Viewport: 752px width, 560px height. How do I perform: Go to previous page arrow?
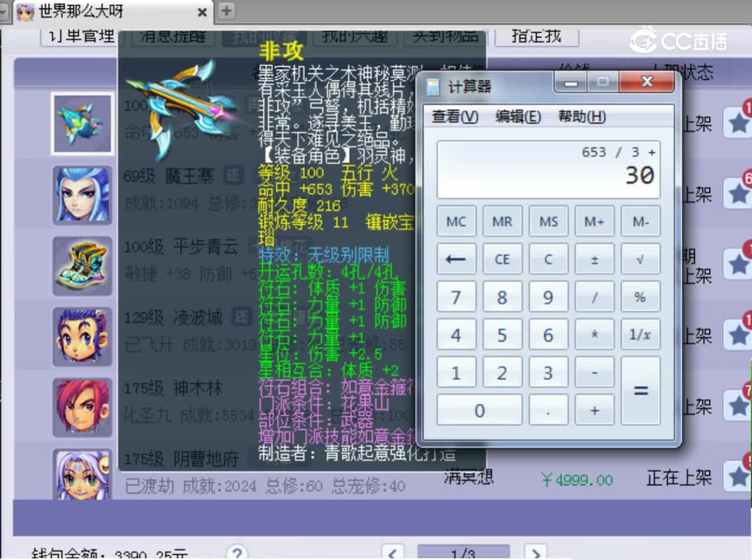click(x=392, y=553)
